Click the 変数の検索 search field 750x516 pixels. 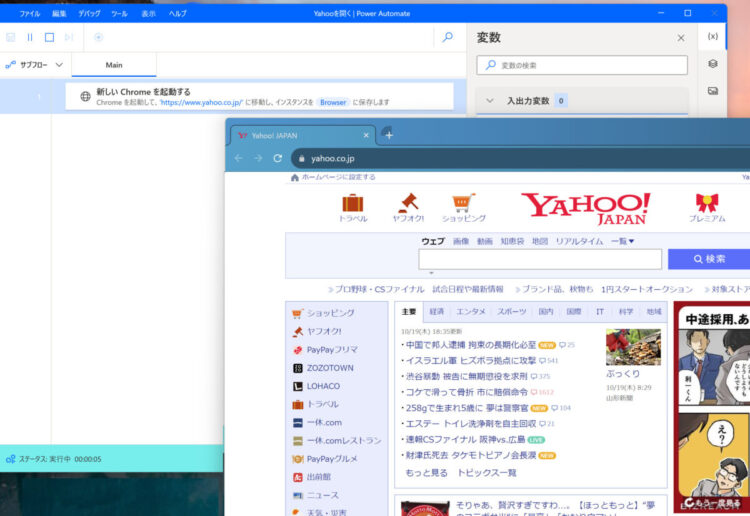click(582, 65)
